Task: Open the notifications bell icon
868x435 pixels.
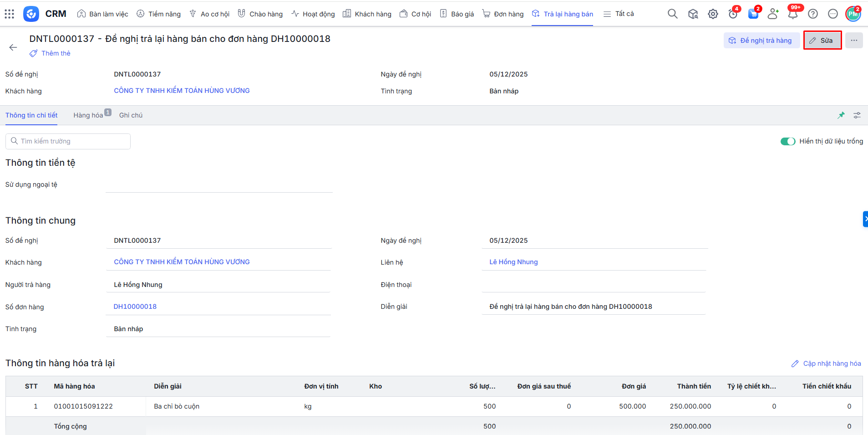Action: (x=792, y=14)
